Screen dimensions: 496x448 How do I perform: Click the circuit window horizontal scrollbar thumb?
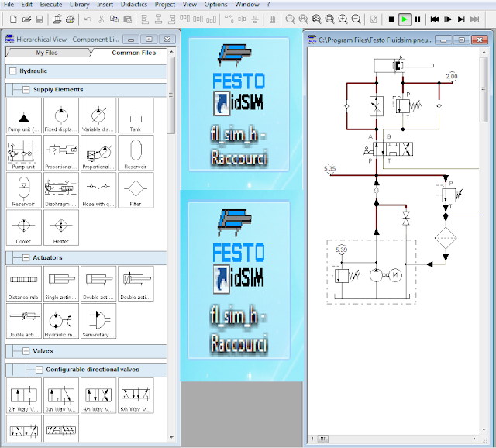pyautogui.click(x=322, y=439)
